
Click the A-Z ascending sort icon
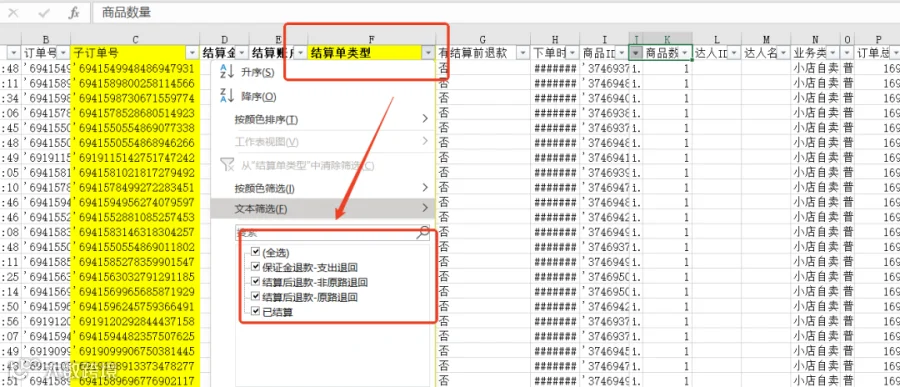[x=227, y=72]
